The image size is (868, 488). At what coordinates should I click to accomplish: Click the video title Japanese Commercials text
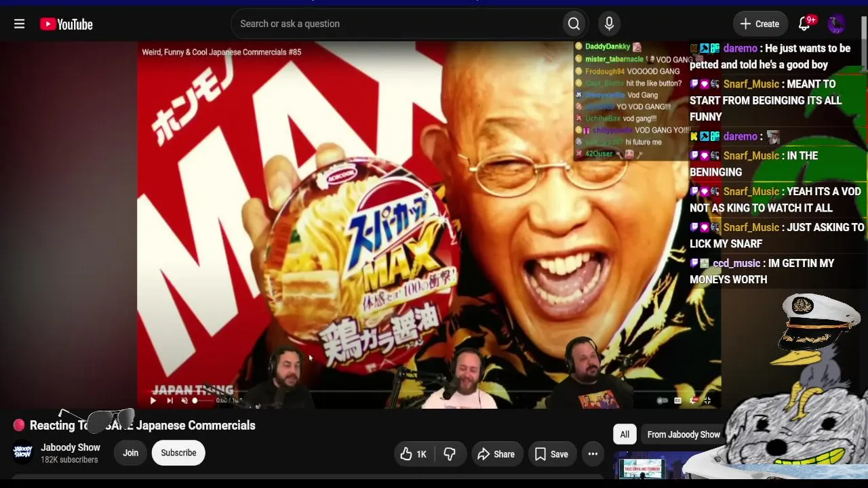(x=196, y=426)
